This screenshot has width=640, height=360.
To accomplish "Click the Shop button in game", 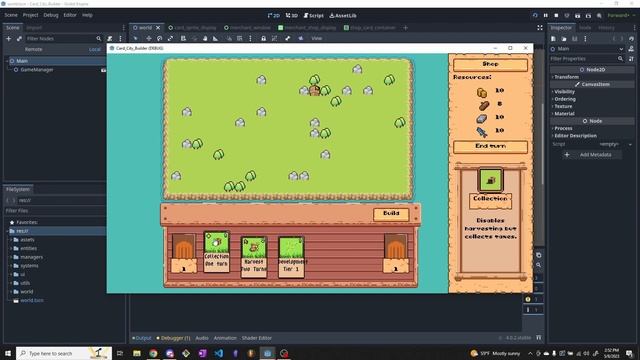I will pyautogui.click(x=490, y=64).
